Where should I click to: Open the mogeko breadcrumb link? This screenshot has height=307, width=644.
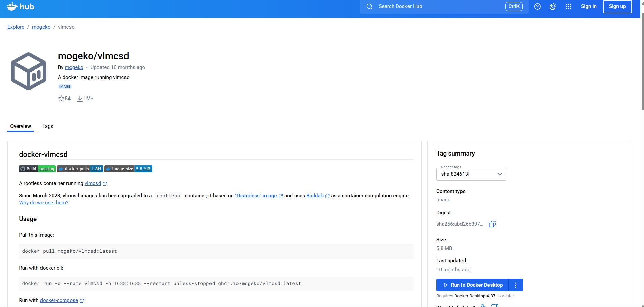coord(41,27)
